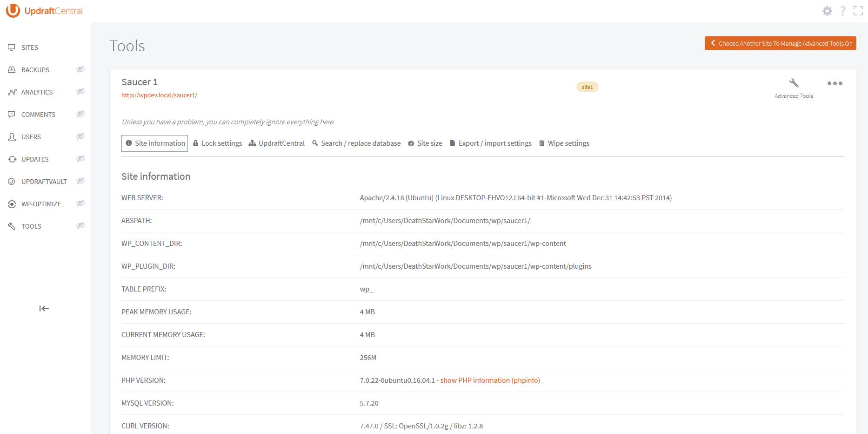Open WP-Optimize in the sidebar
868x434 pixels.
41,204
